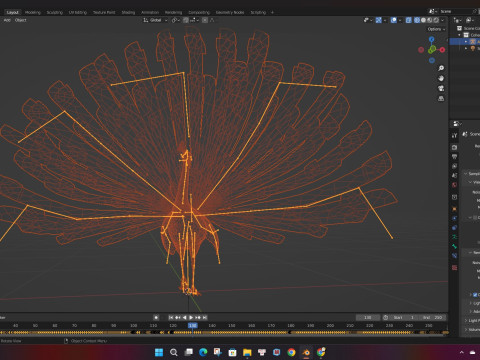Open the Object properties tab
Image resolution: width=480 pixels, height=360 pixels.
(454, 209)
